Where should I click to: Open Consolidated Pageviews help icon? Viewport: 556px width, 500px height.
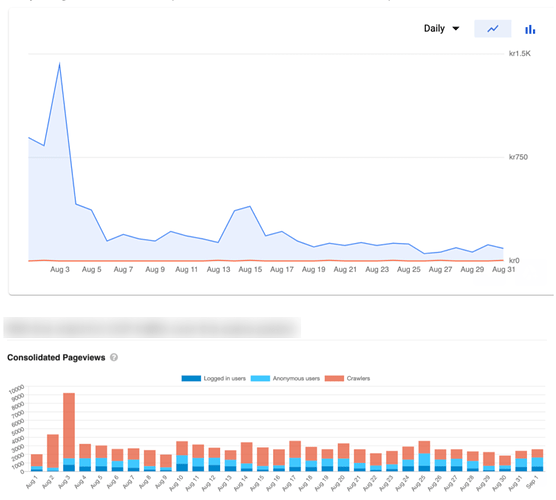(114, 357)
